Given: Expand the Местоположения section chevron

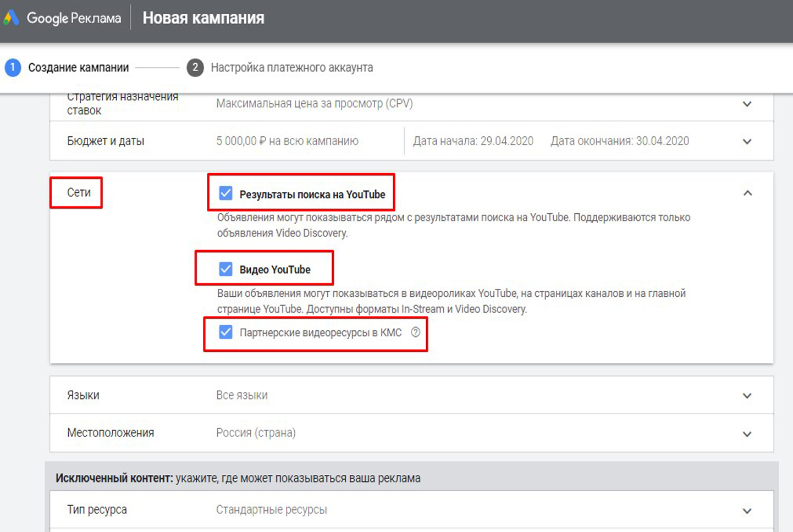Looking at the screenshot, I should [747, 434].
